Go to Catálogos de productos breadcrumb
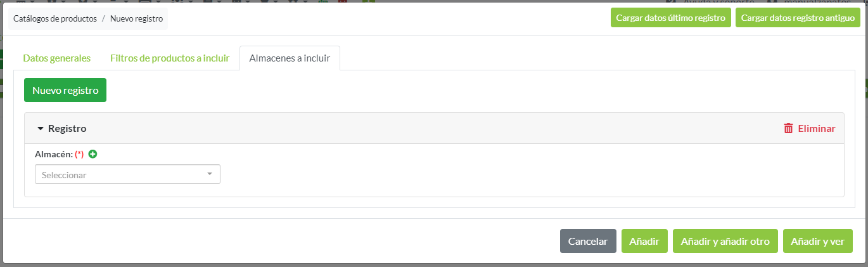 54,18
